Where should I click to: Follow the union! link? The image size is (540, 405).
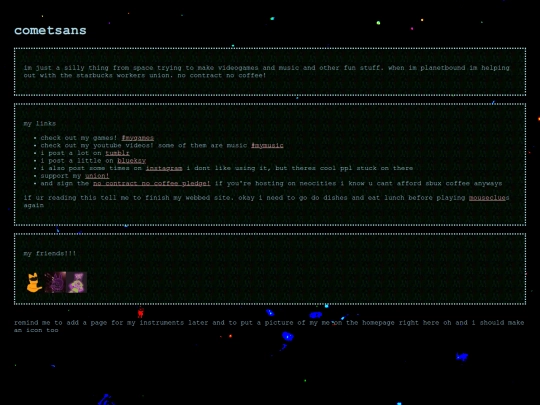pyautogui.click(x=97, y=176)
